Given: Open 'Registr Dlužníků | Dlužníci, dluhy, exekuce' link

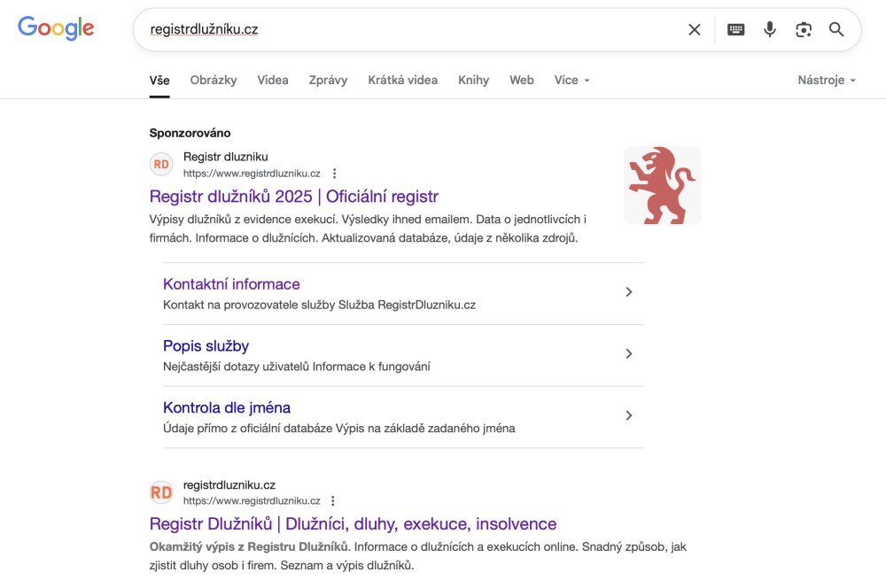Looking at the screenshot, I should (x=353, y=524).
